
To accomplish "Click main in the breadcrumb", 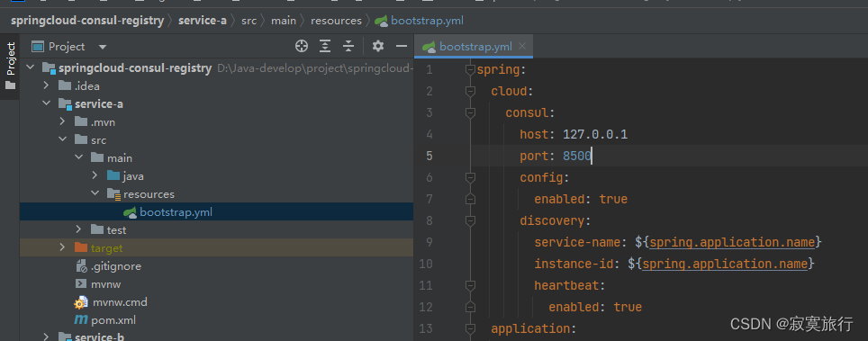I will (284, 21).
